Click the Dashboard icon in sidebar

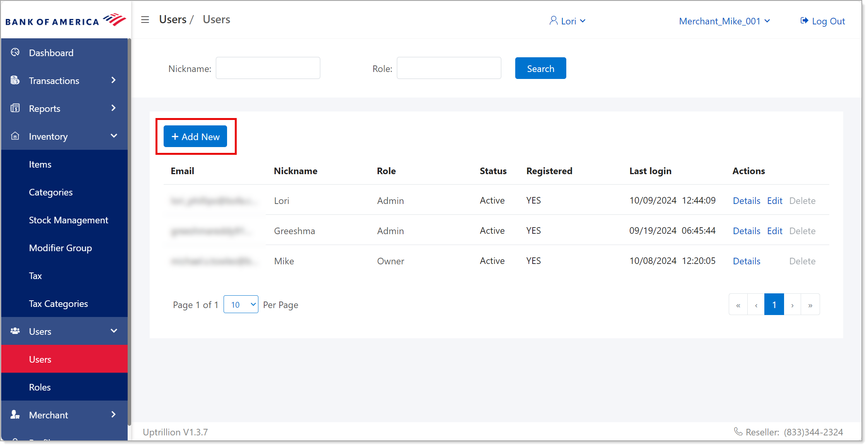(15, 53)
